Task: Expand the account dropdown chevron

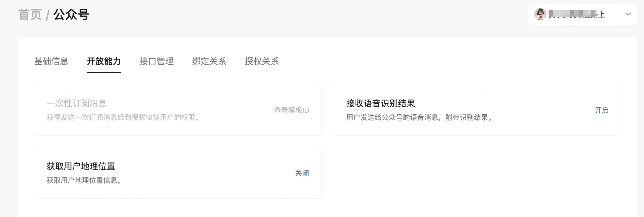Action: (628, 14)
